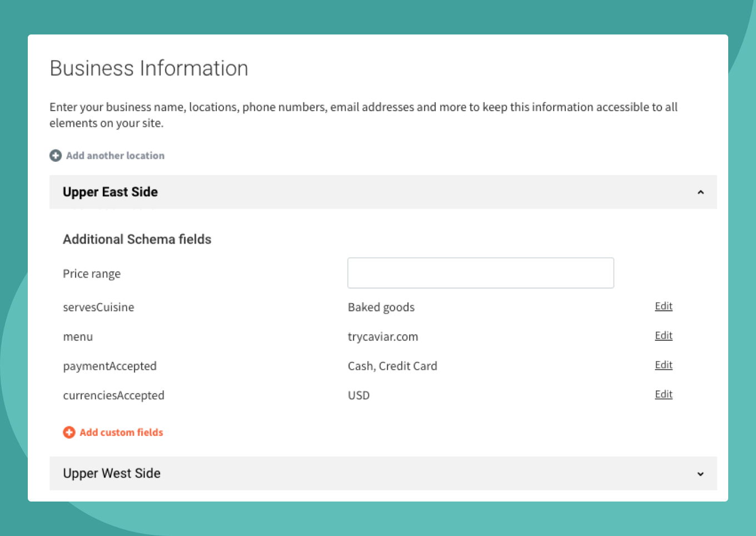Image resolution: width=756 pixels, height=536 pixels.
Task: Click the Add custom fields link
Action: click(x=121, y=432)
